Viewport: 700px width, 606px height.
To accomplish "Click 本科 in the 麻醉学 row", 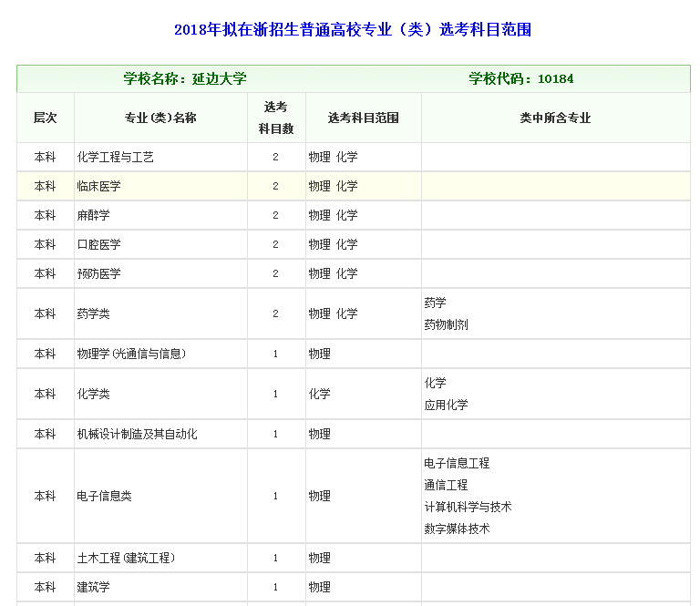I will click(x=45, y=215).
